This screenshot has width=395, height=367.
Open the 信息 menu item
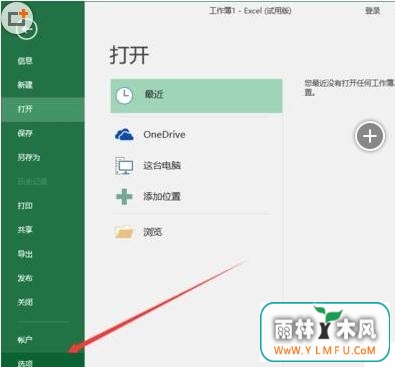(25, 60)
